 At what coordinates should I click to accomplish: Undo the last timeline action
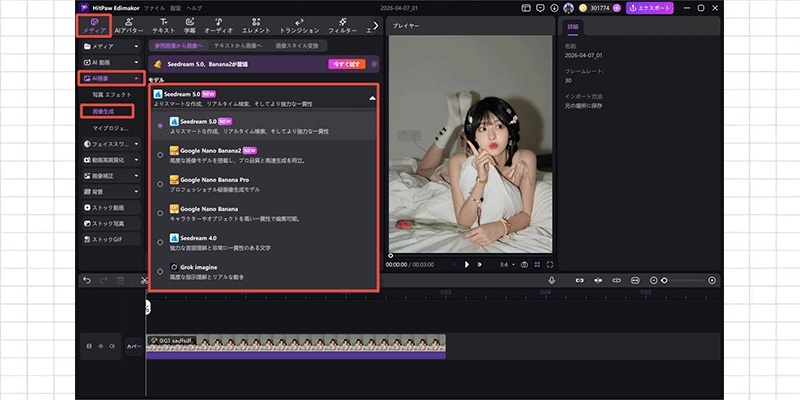coord(87,280)
